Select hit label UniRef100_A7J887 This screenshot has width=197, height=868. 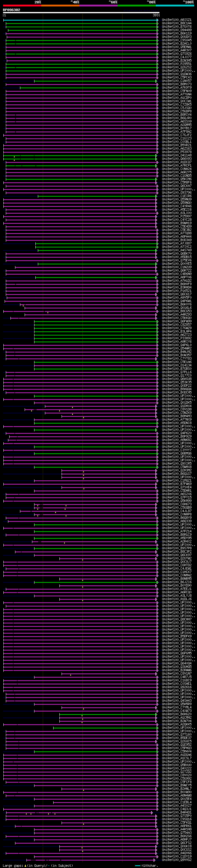[177, 244]
